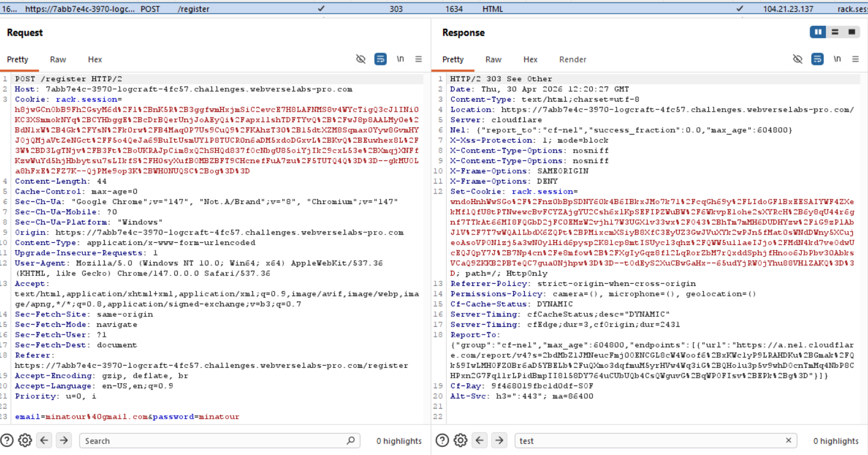Switch Response view to Pretty tab

(453, 59)
